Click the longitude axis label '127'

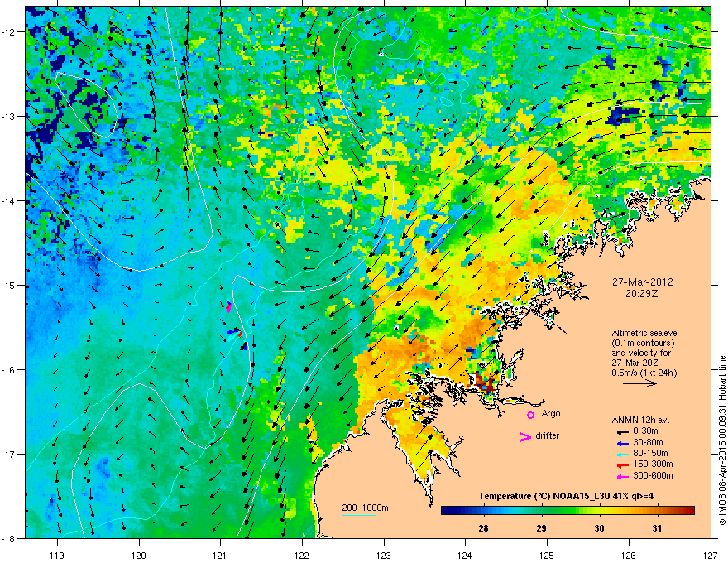(711, 556)
